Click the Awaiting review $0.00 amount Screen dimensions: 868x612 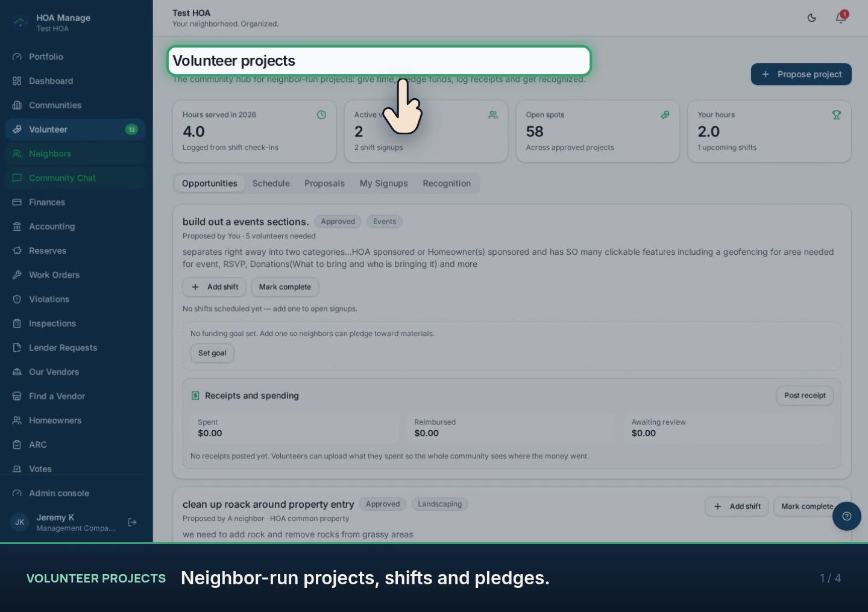pyautogui.click(x=644, y=433)
